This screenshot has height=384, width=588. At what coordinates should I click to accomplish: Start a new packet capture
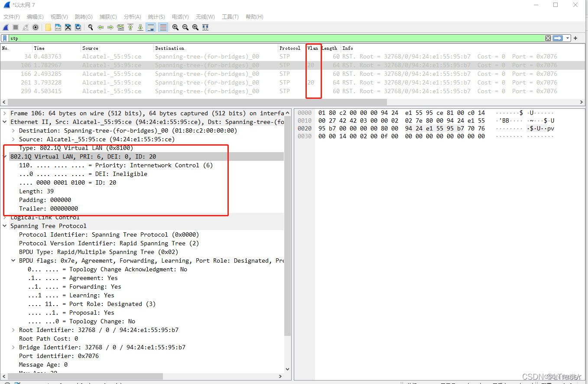click(6, 27)
